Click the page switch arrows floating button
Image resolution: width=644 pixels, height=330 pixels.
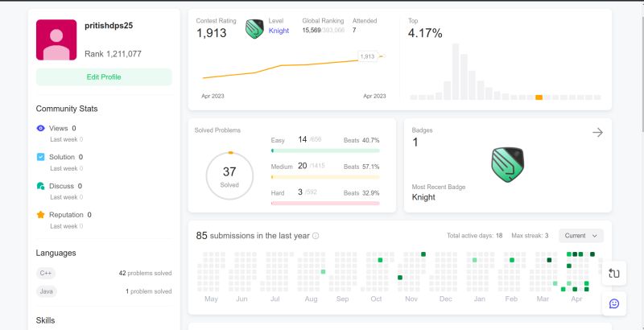pyautogui.click(x=614, y=273)
